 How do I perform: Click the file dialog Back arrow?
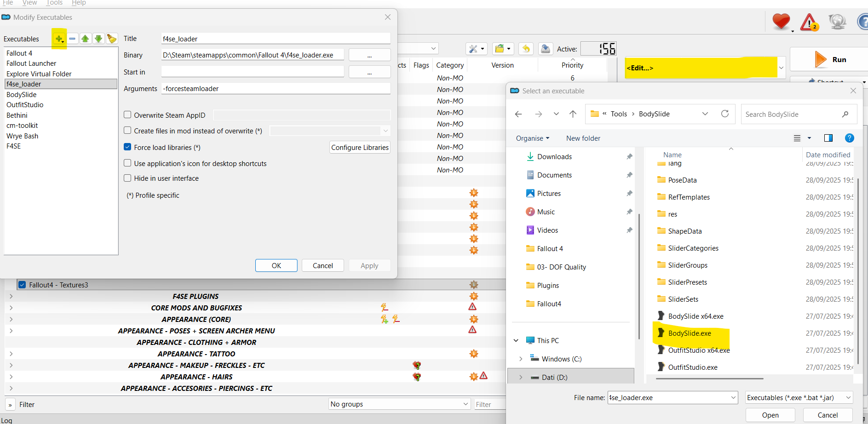click(x=518, y=114)
